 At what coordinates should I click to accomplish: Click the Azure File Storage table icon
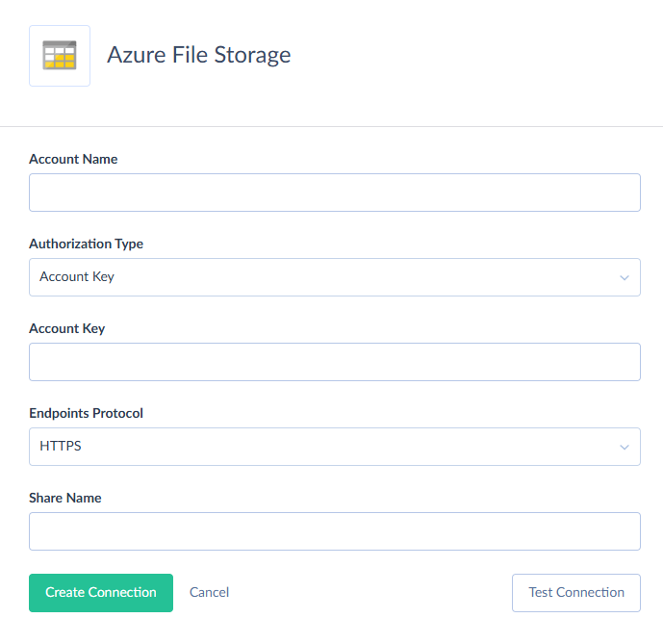tap(60, 56)
